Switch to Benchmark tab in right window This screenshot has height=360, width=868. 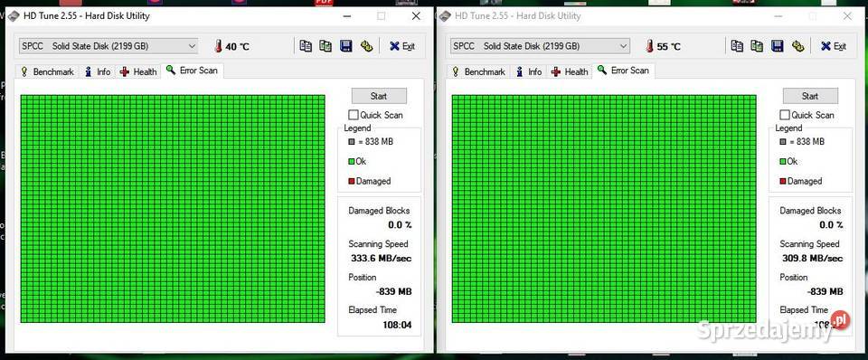(x=478, y=71)
